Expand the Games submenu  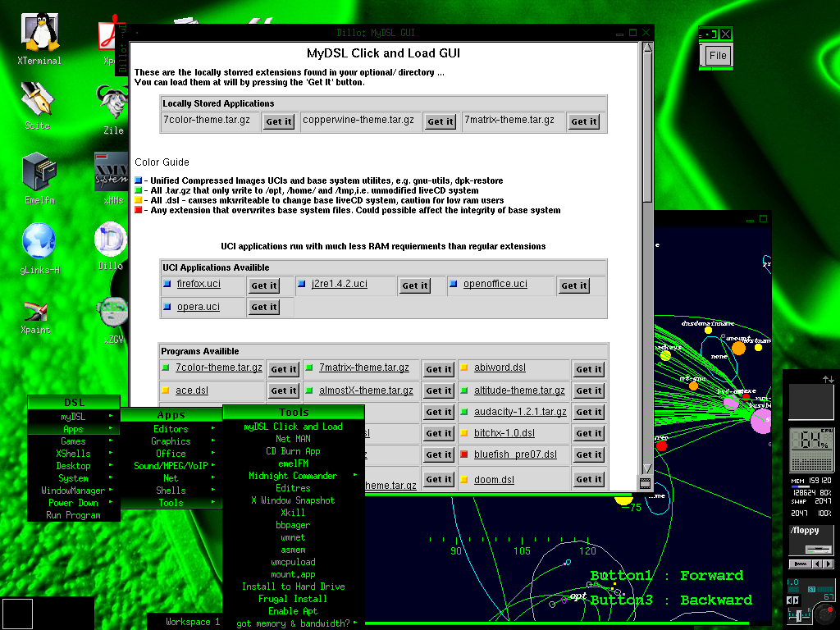[x=73, y=441]
